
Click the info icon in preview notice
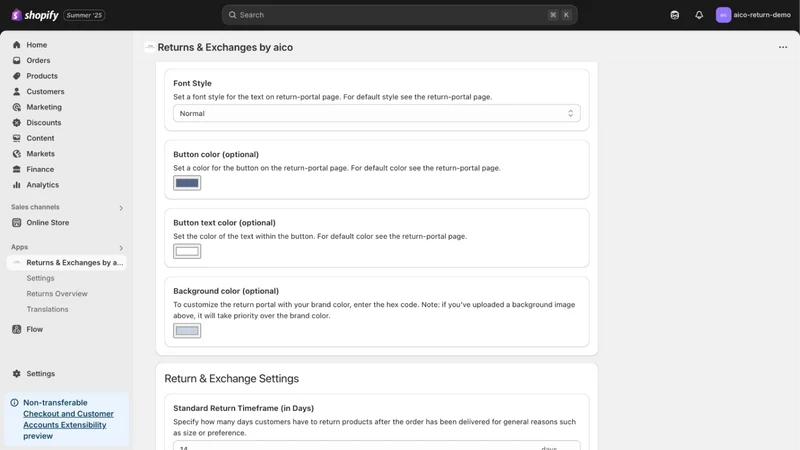pyautogui.click(x=14, y=403)
